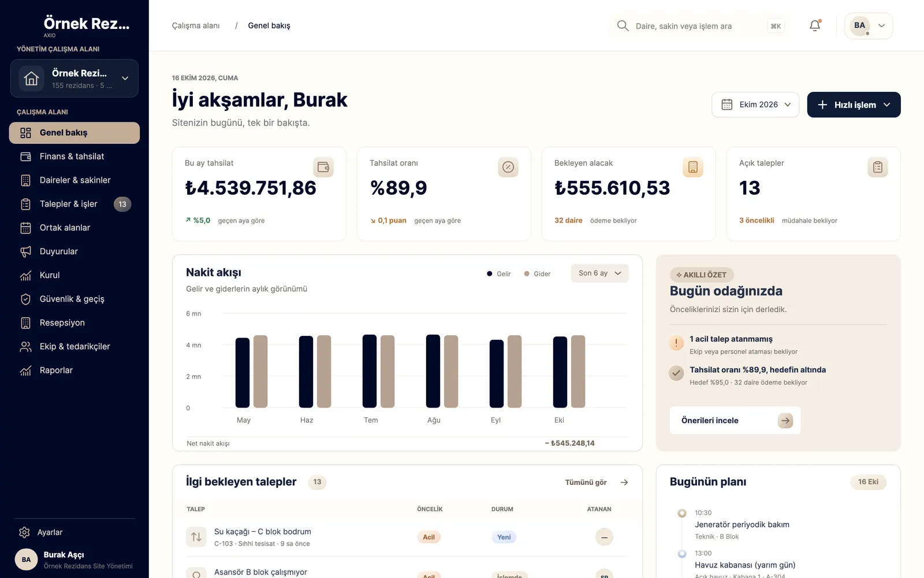This screenshot has height=578, width=924.
Task: Click the clipboard icon on Açık talepler card
Action: [x=878, y=167]
